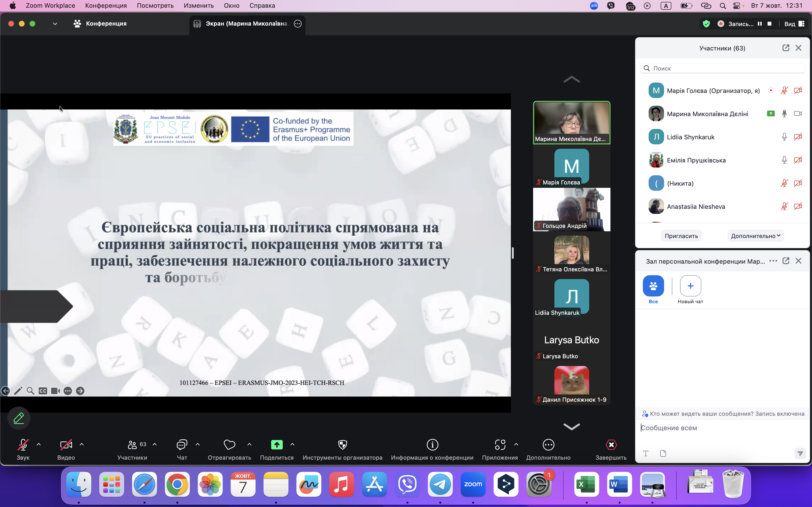The height and width of the screenshot is (507, 812).
Task: Open the React heart icon
Action: [230, 445]
